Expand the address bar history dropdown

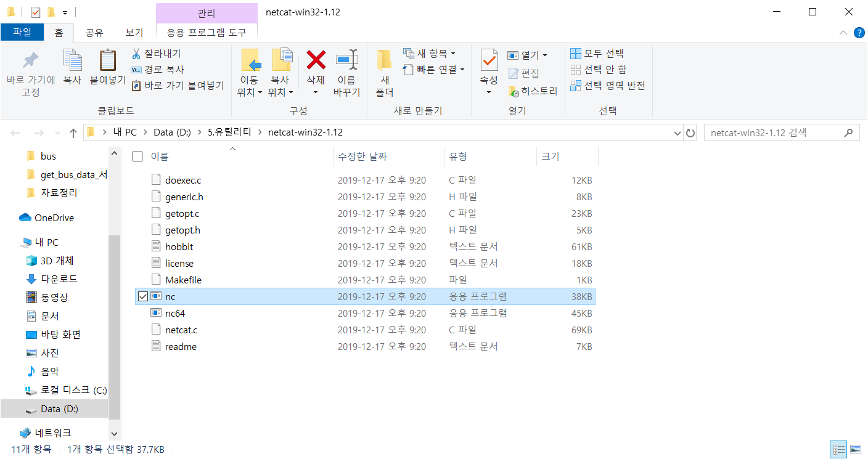[677, 133]
